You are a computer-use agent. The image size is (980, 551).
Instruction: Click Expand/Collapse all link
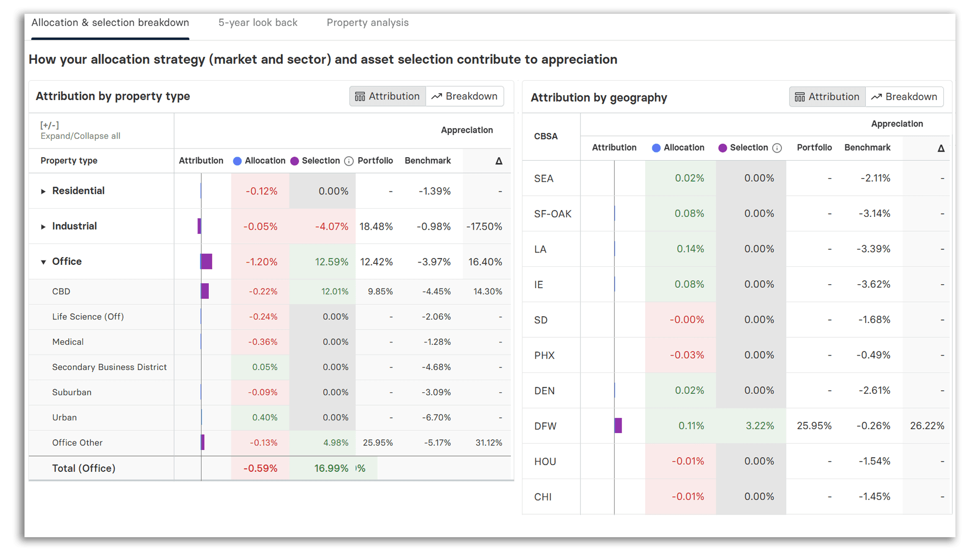(x=80, y=136)
